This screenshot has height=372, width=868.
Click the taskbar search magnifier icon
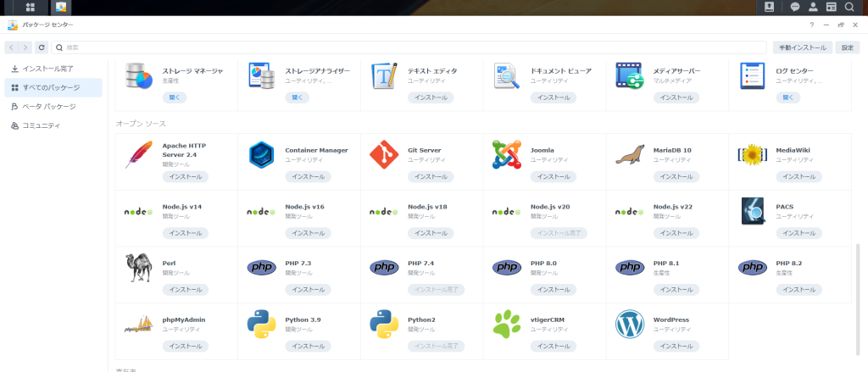pyautogui.click(x=849, y=7)
